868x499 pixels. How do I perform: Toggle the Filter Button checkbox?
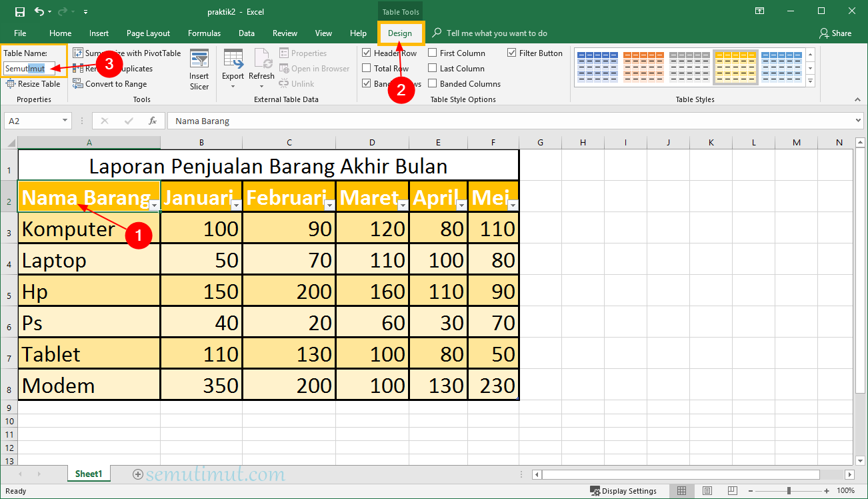click(x=512, y=53)
